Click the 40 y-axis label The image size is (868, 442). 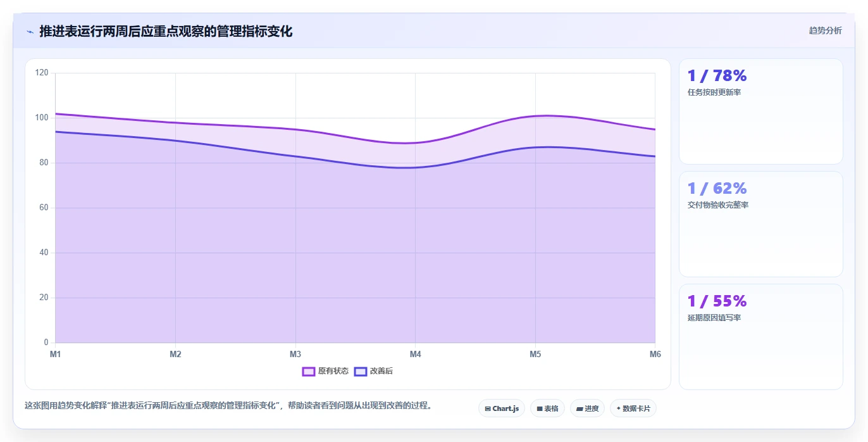44,253
